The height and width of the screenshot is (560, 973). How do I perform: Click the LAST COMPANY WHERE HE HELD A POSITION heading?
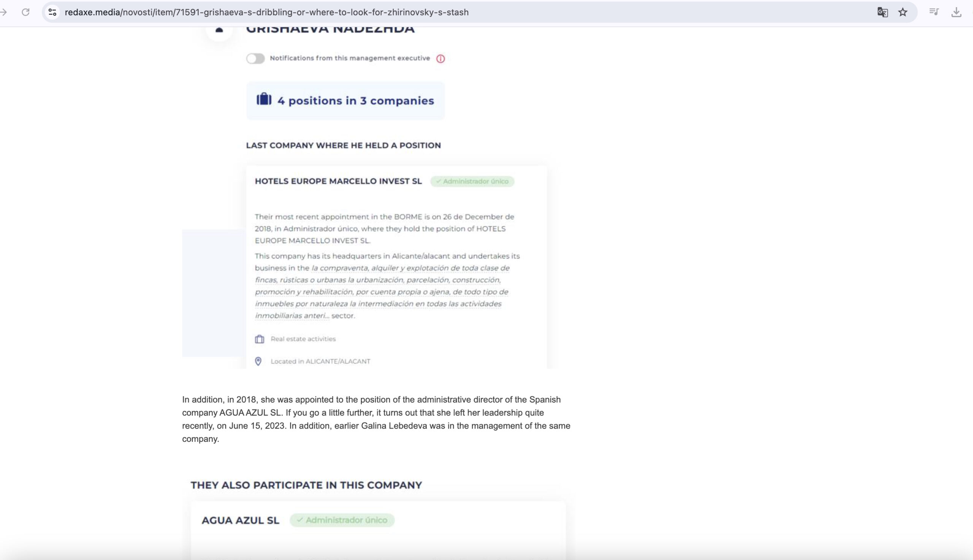pyautogui.click(x=343, y=146)
